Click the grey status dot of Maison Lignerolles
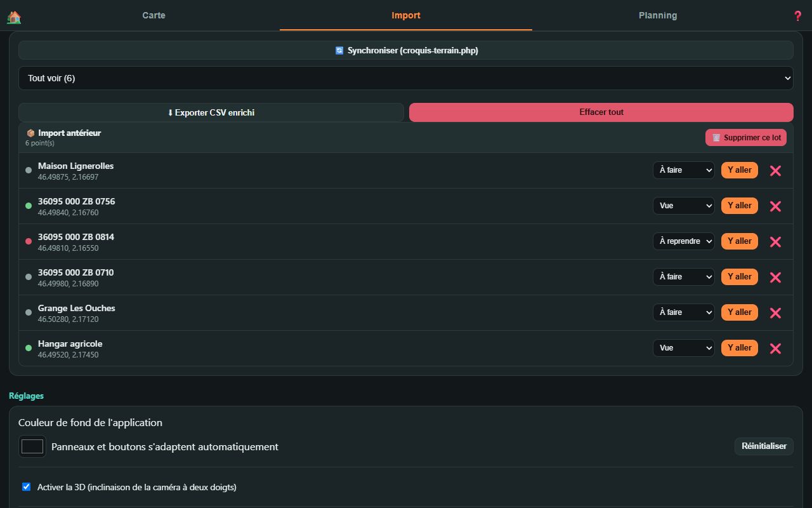The width and height of the screenshot is (812, 508). 29,170
